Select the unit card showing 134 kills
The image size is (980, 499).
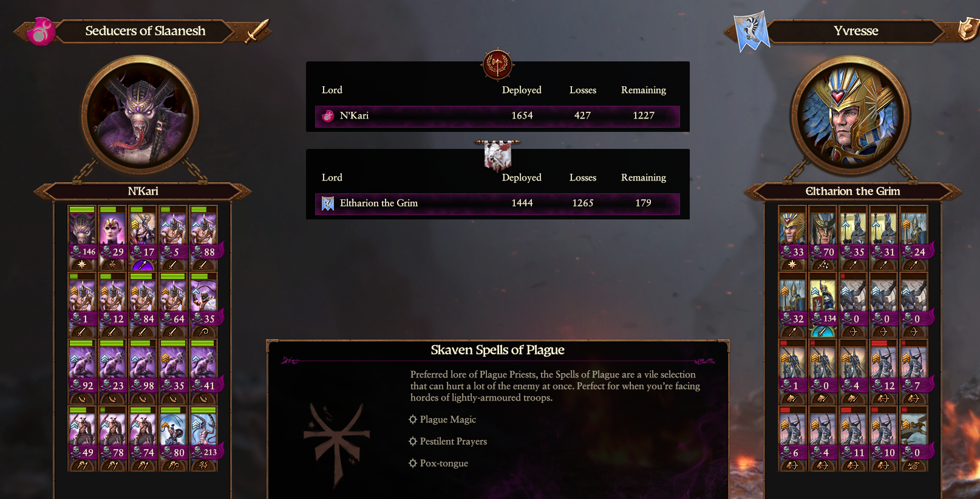[x=823, y=305]
